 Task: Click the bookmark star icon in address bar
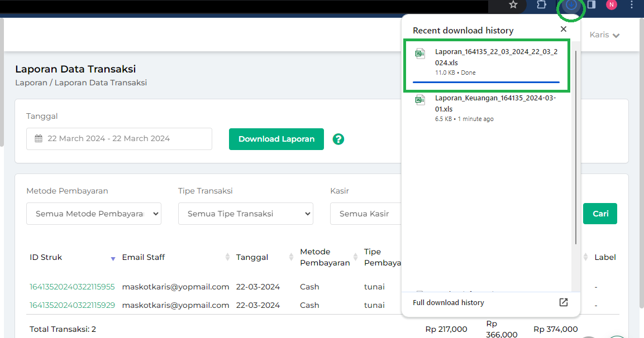[513, 5]
